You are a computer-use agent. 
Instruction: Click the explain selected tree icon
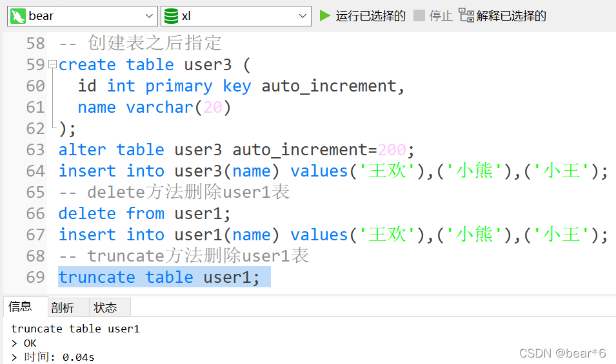[466, 15]
